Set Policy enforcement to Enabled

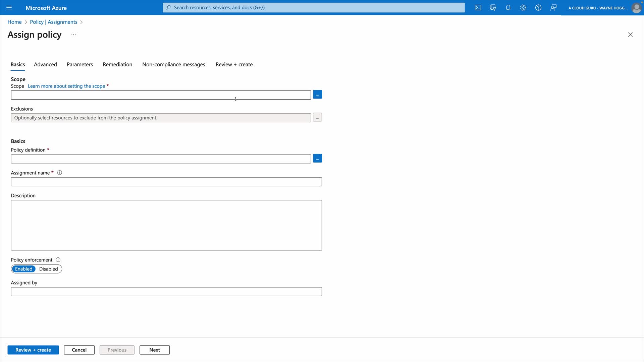tap(24, 269)
